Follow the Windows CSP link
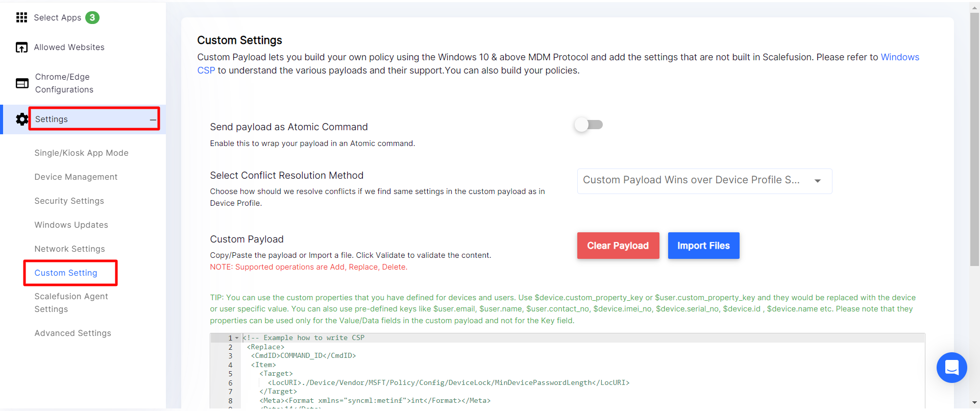This screenshot has width=980, height=411. [899, 57]
